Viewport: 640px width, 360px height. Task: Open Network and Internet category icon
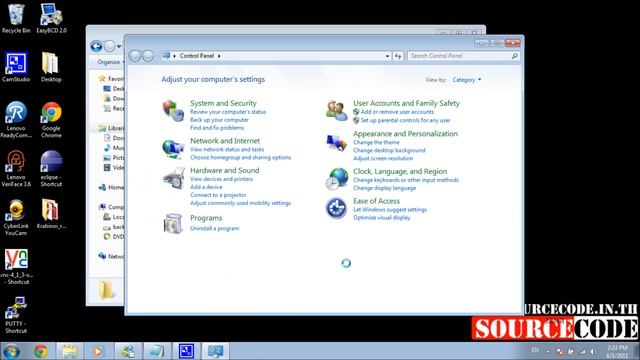(x=173, y=149)
